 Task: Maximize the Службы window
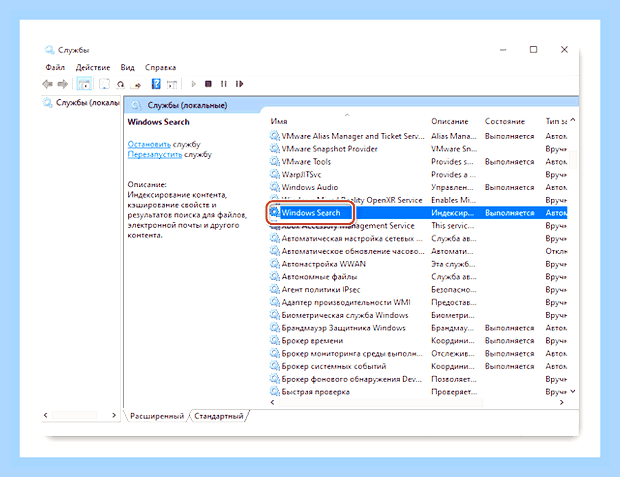pyautogui.click(x=533, y=49)
